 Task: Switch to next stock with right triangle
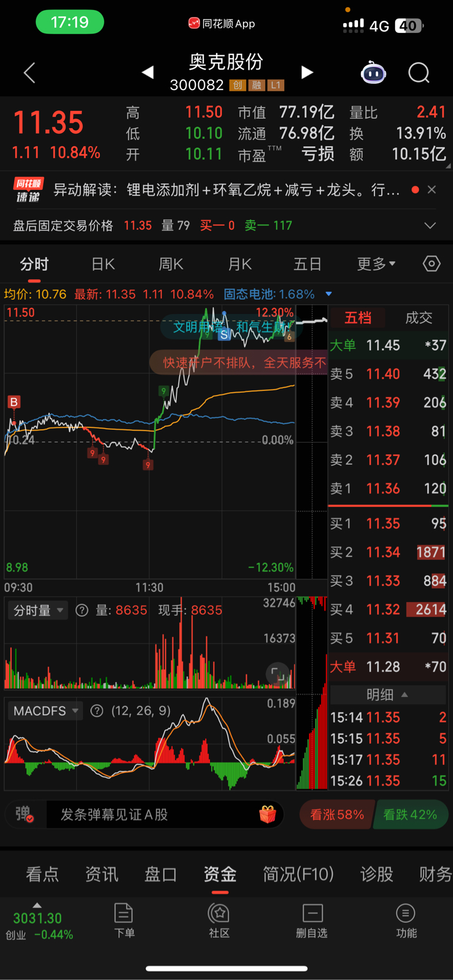click(307, 73)
